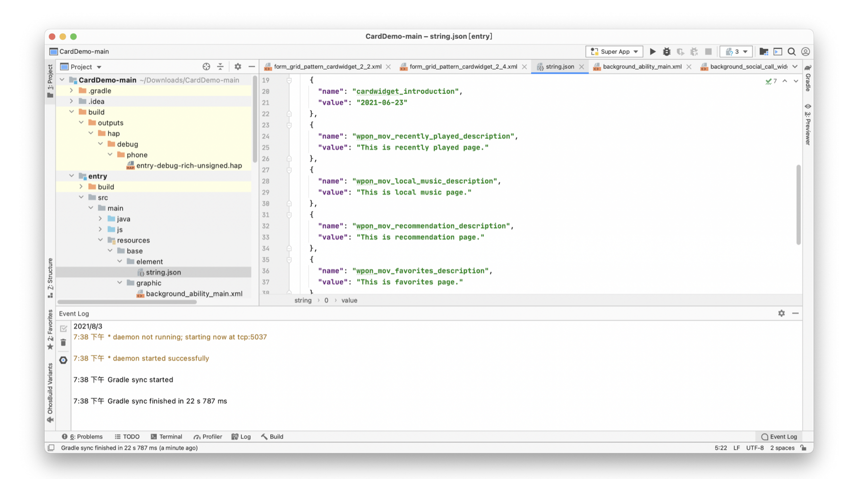Click the inspection checkmark with 7

point(771,81)
